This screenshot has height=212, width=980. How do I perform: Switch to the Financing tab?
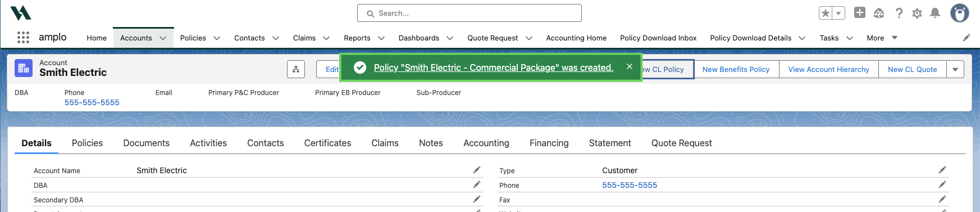(x=549, y=143)
